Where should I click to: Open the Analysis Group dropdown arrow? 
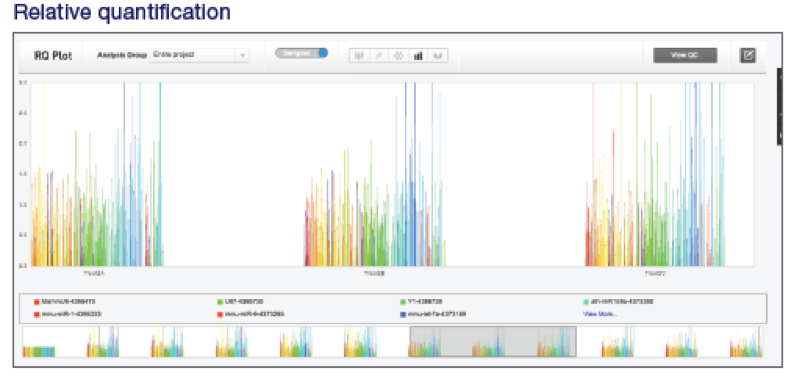(x=243, y=55)
